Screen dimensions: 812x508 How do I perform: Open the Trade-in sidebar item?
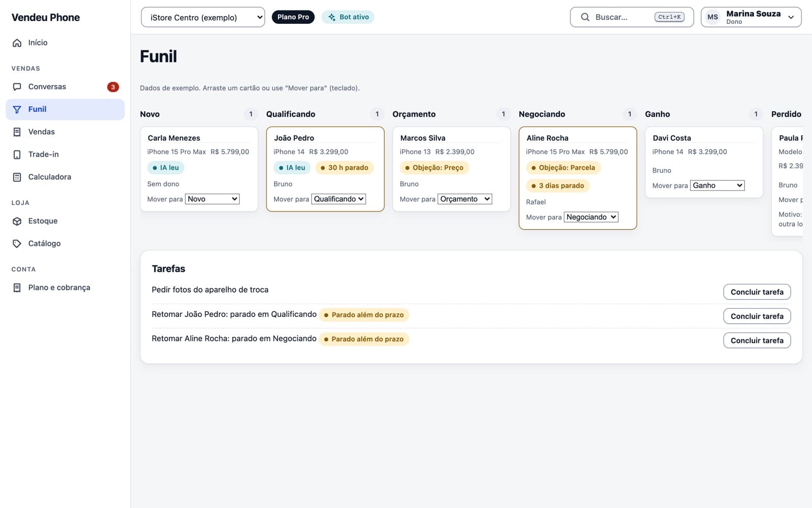click(65, 154)
